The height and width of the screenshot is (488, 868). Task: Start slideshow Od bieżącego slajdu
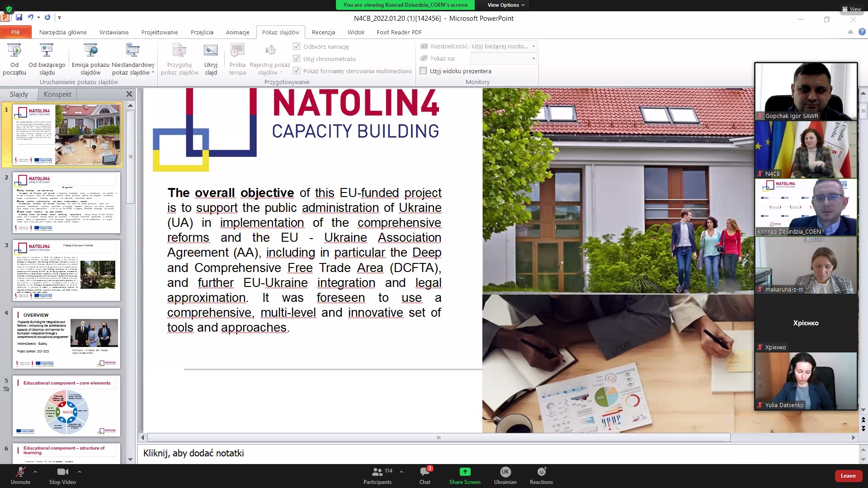(47, 59)
